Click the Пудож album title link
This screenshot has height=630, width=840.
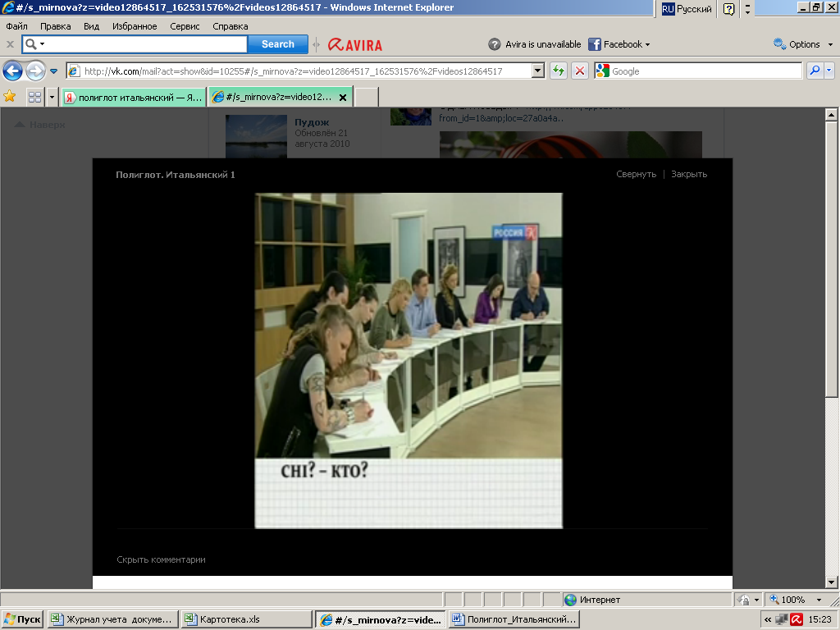pyautogui.click(x=312, y=122)
